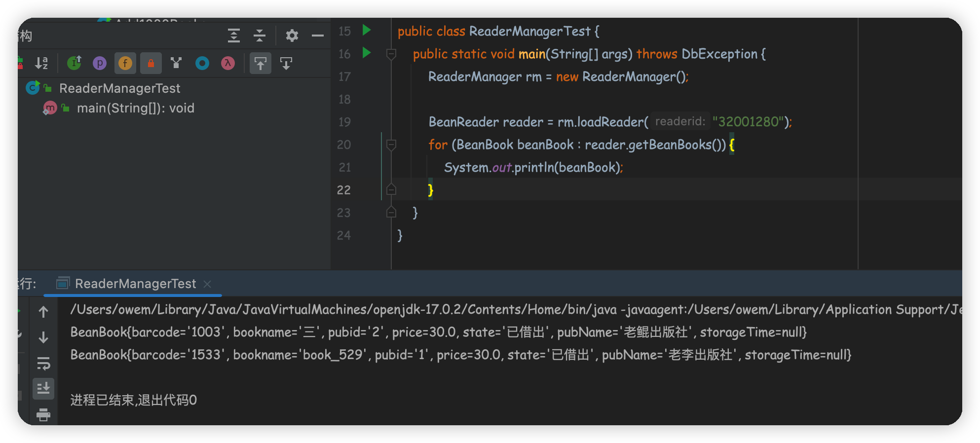The width and height of the screenshot is (980, 443).
Task: Close the ReaderManagerTest run tab
Action: [207, 284]
